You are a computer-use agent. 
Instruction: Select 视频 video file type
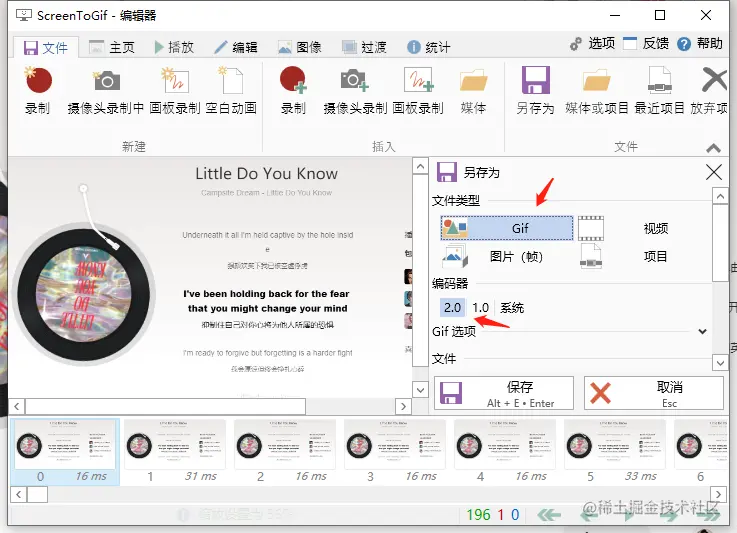coord(644,228)
